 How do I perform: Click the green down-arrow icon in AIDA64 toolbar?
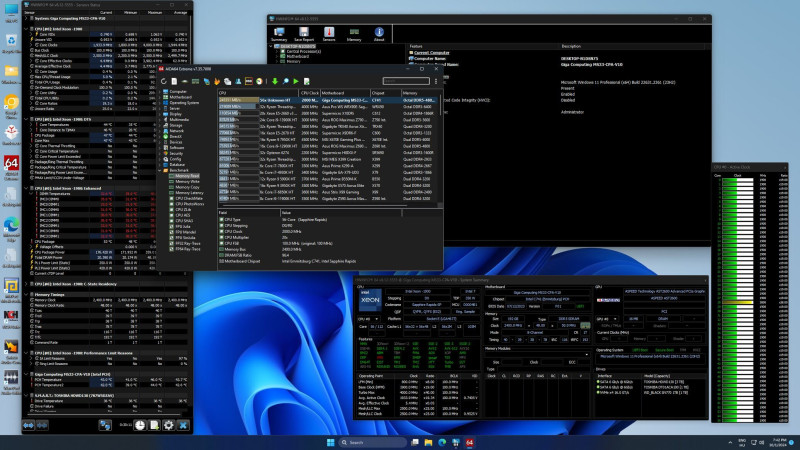coord(274,81)
